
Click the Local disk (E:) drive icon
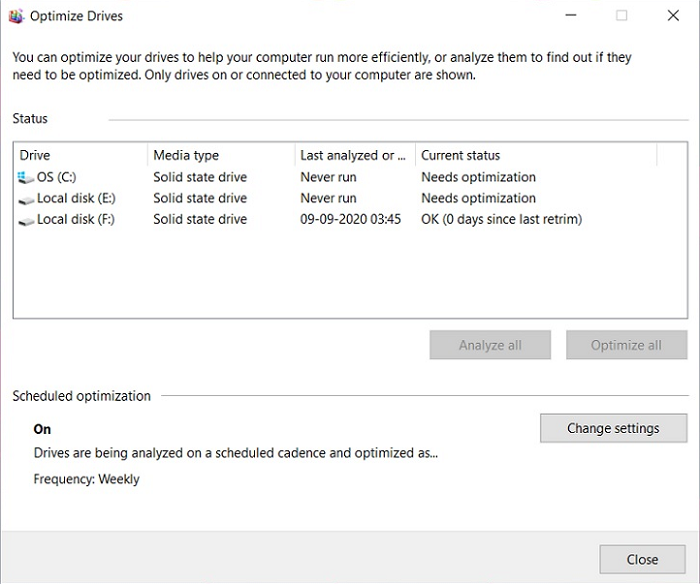(x=25, y=198)
